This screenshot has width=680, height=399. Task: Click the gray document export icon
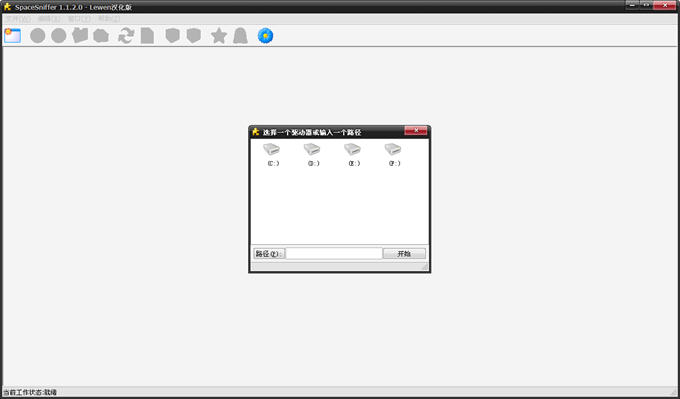pyautogui.click(x=147, y=36)
